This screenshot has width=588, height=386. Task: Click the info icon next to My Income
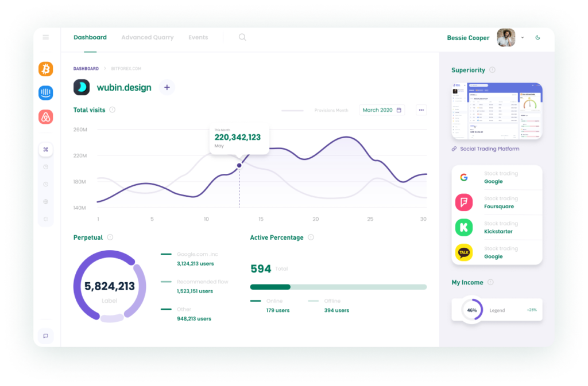click(x=490, y=282)
